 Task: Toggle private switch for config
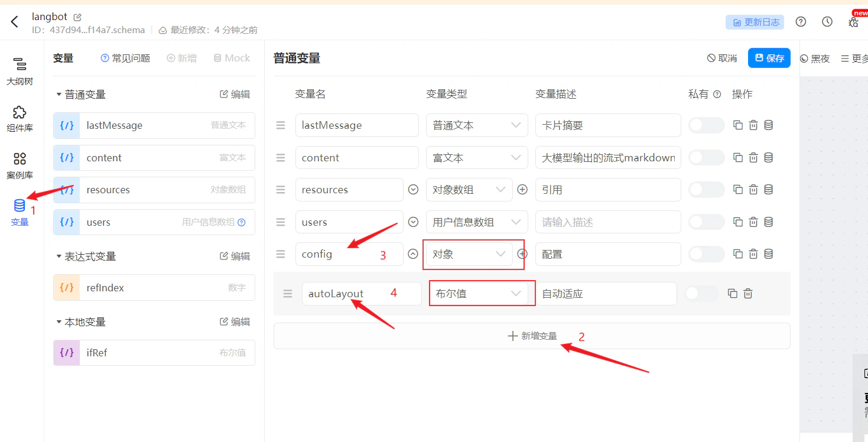[x=706, y=254]
